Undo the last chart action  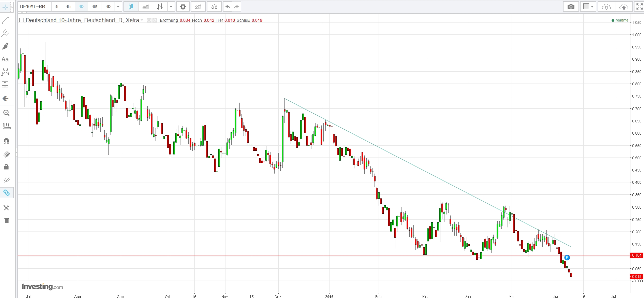(x=228, y=6)
